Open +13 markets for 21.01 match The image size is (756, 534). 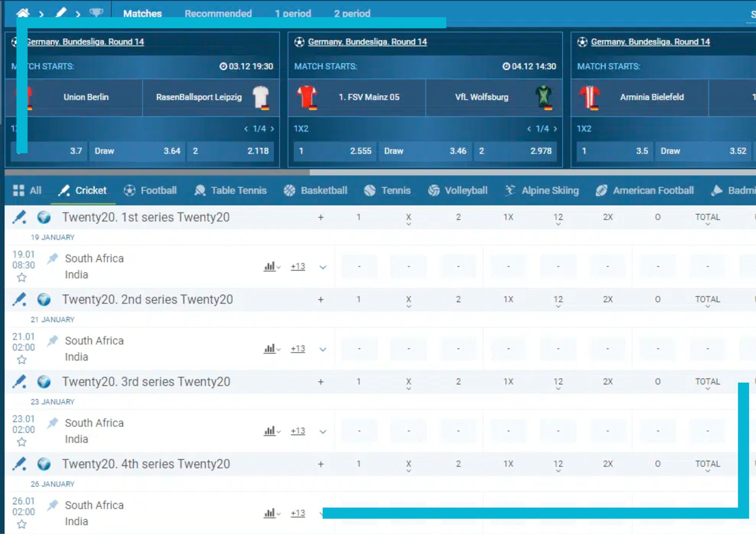298,349
